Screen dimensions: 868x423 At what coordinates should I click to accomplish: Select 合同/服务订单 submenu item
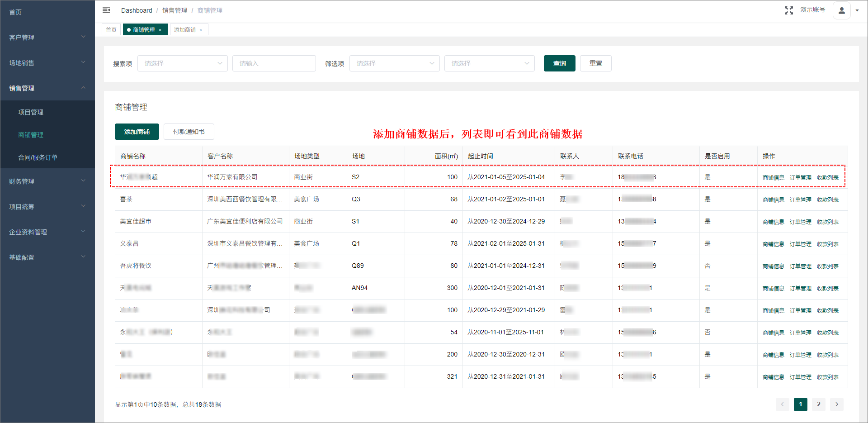[x=47, y=157]
